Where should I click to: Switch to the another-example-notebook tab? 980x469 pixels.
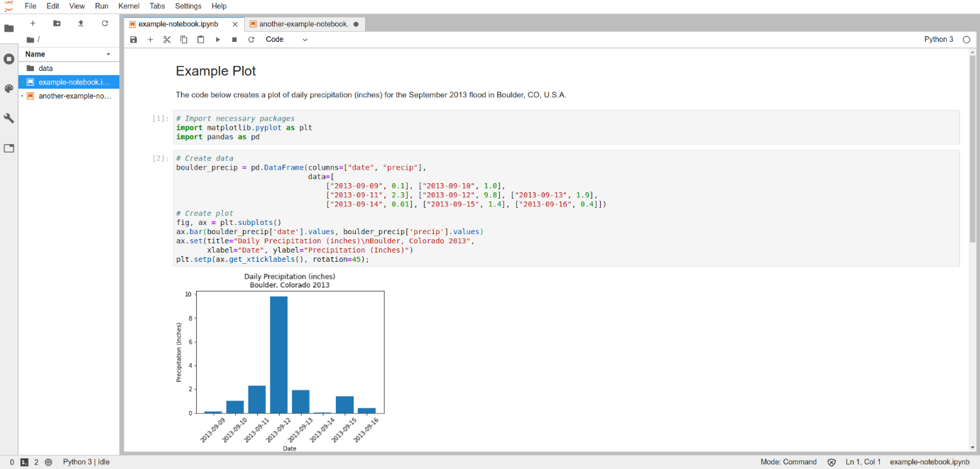click(303, 24)
